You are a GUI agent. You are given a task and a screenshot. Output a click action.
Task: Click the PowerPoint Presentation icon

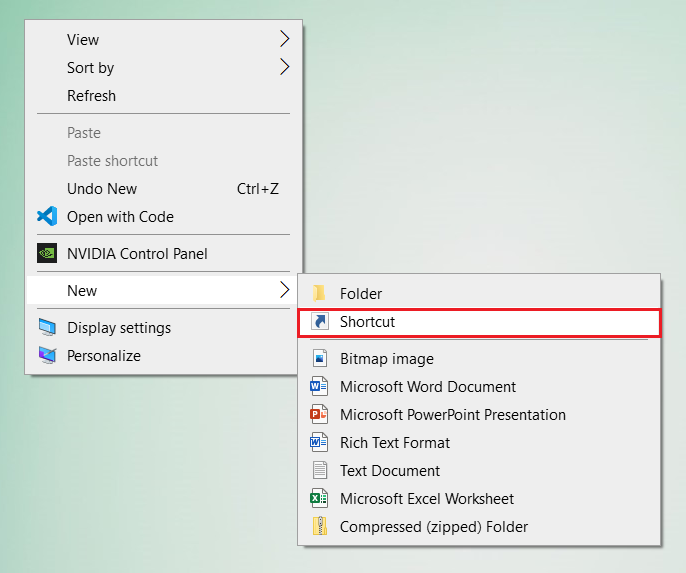click(x=319, y=414)
